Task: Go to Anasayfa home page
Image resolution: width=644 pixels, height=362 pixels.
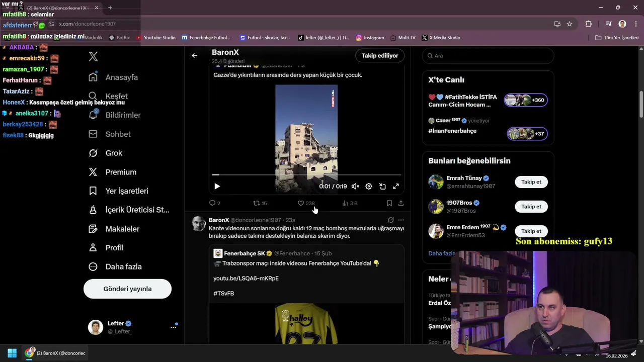Action: tap(113, 77)
